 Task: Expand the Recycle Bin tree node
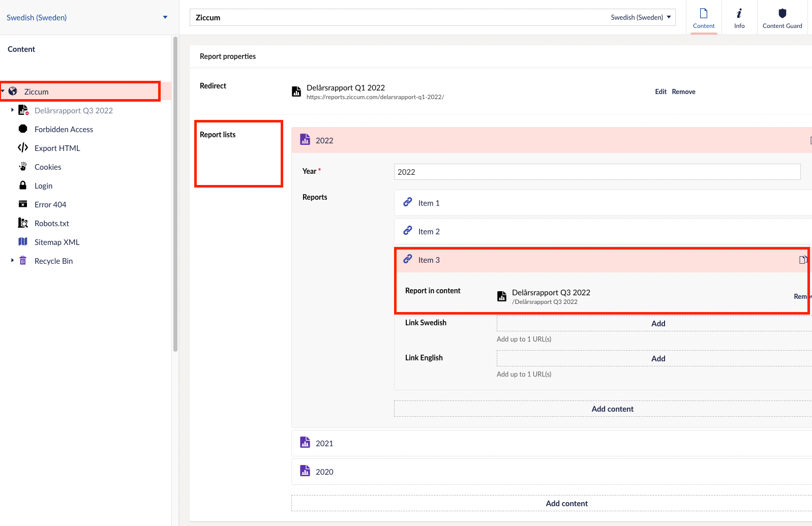coord(12,260)
